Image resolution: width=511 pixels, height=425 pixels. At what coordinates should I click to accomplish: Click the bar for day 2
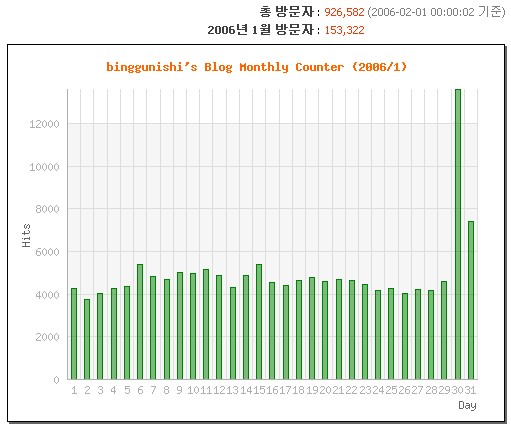(x=87, y=339)
